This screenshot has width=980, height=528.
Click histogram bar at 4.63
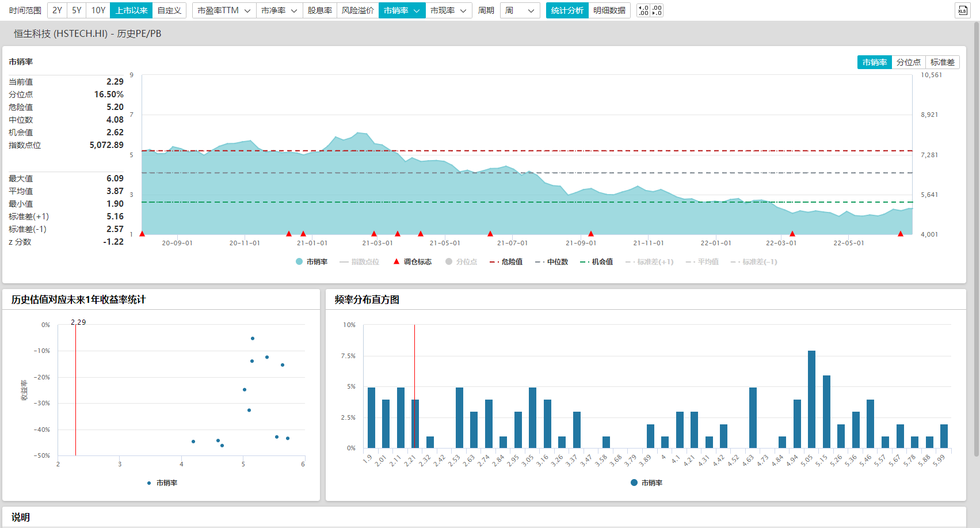753,418
